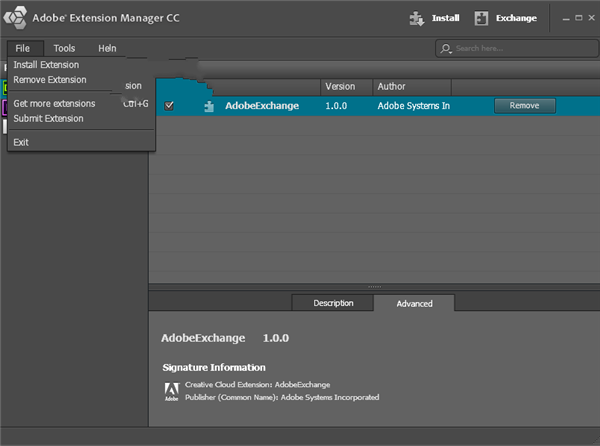Click Exit in the File menu

tap(21, 142)
